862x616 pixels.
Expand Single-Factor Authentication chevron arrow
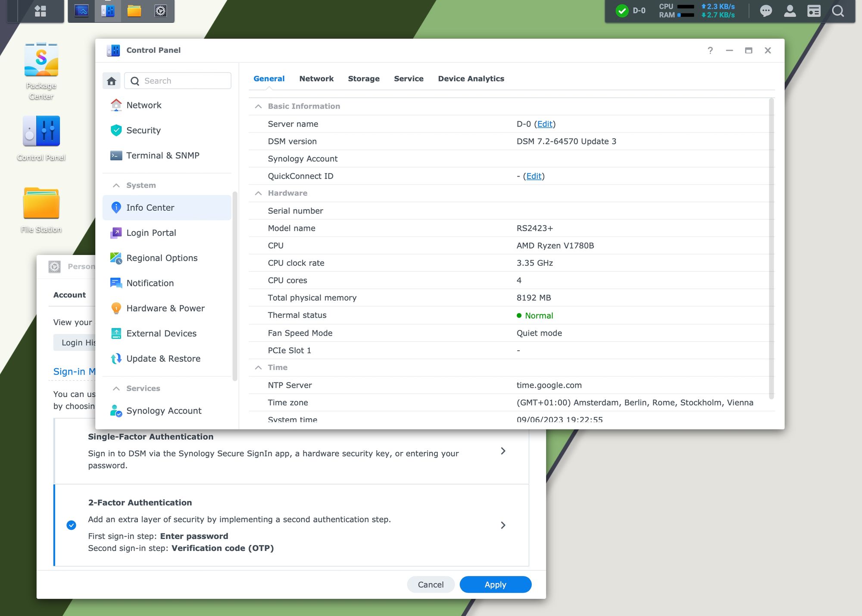coord(503,451)
